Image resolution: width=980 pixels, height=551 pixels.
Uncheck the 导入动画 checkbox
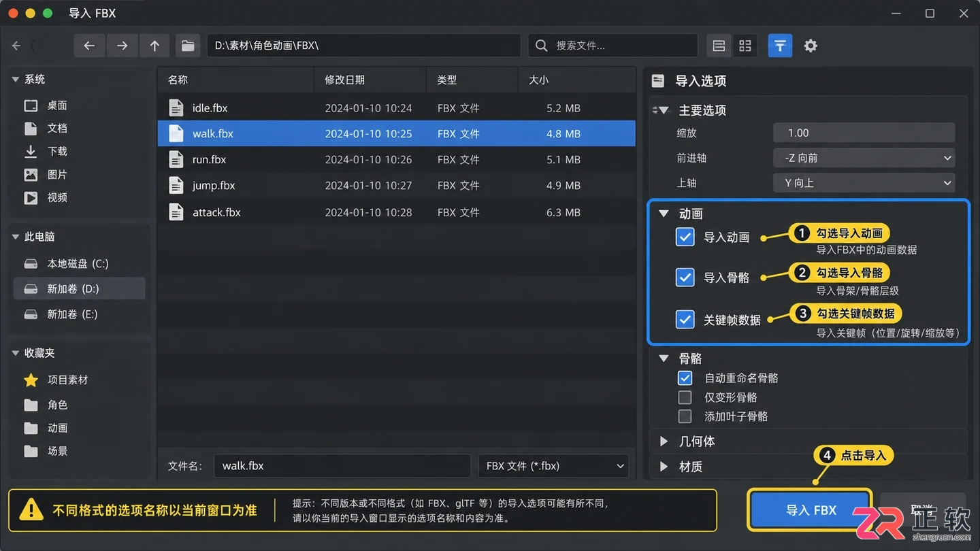pos(685,237)
